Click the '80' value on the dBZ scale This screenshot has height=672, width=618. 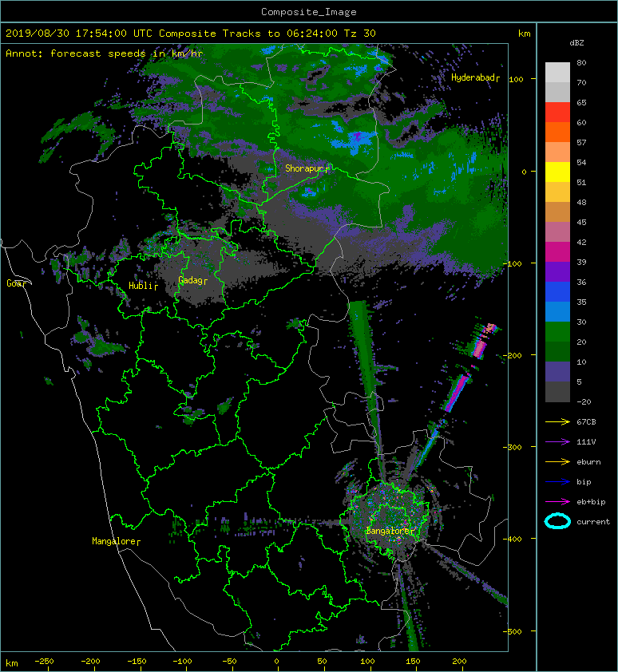581,62
